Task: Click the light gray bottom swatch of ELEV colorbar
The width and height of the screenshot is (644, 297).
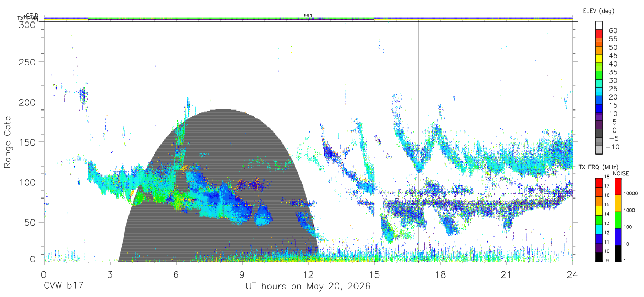Action: click(599, 149)
